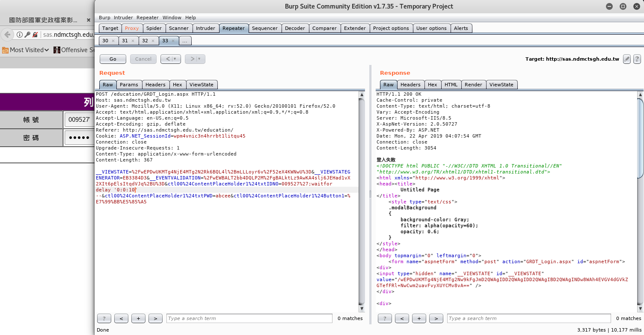Open the Project options tab

[x=391, y=28]
